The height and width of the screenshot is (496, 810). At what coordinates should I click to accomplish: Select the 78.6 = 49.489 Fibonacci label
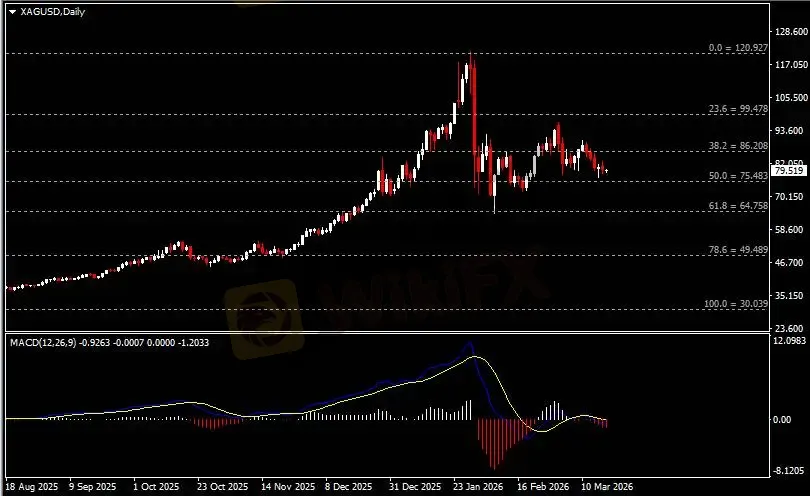point(738,250)
